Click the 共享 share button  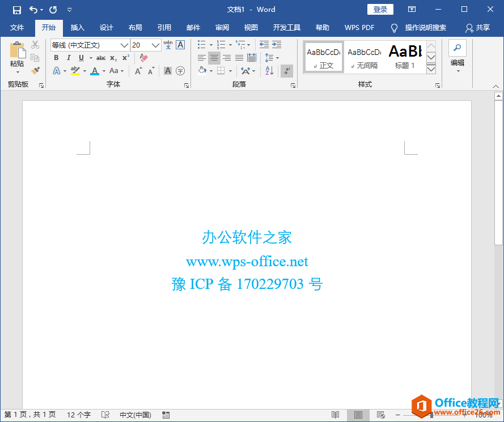[478, 28]
